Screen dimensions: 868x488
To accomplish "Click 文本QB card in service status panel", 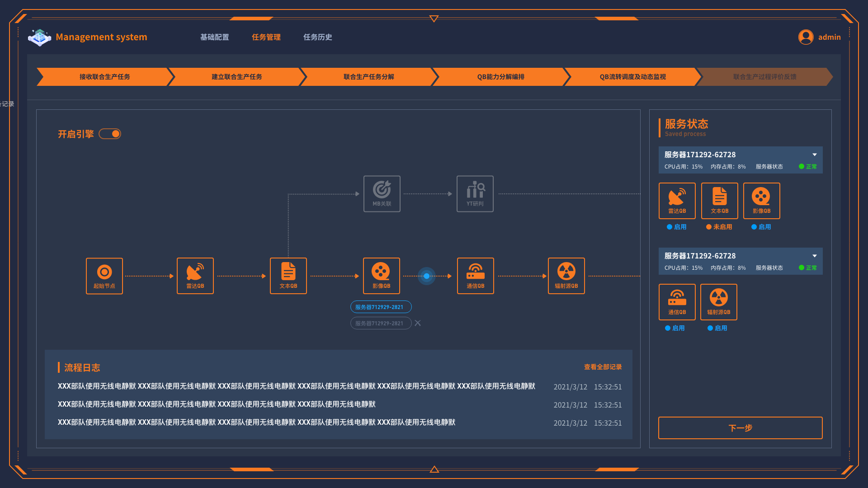I will [x=720, y=201].
